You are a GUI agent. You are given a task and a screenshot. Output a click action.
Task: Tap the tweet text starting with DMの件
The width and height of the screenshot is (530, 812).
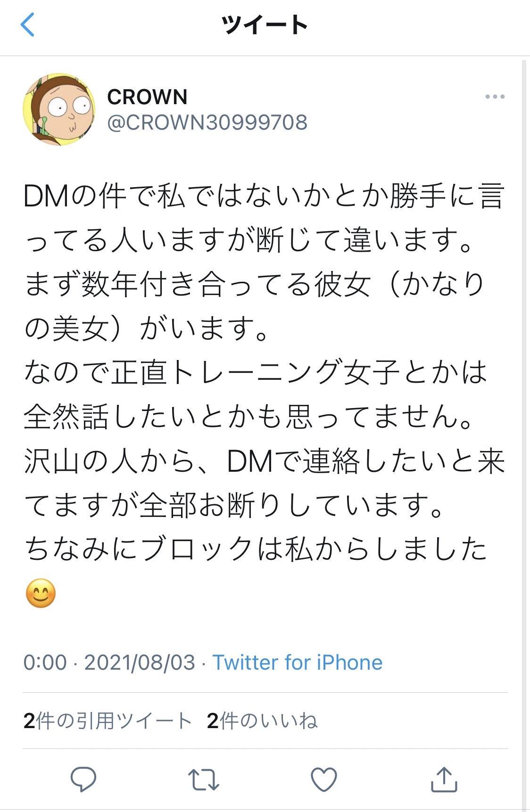tap(264, 197)
